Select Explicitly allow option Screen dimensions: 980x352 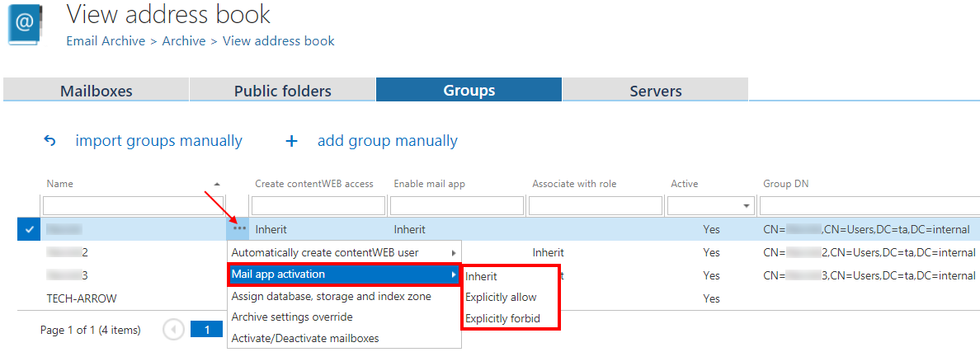501,297
